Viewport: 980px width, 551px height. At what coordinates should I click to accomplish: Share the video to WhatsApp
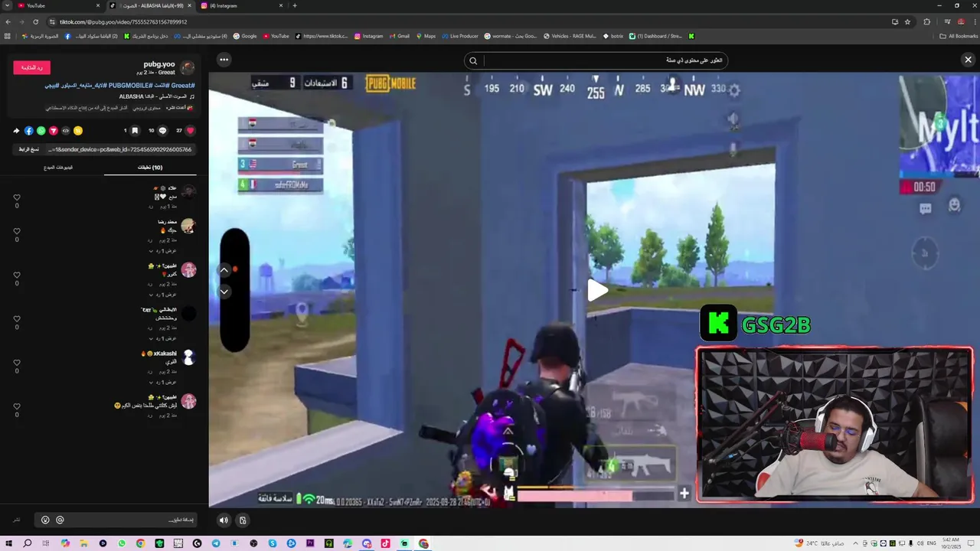tap(41, 131)
